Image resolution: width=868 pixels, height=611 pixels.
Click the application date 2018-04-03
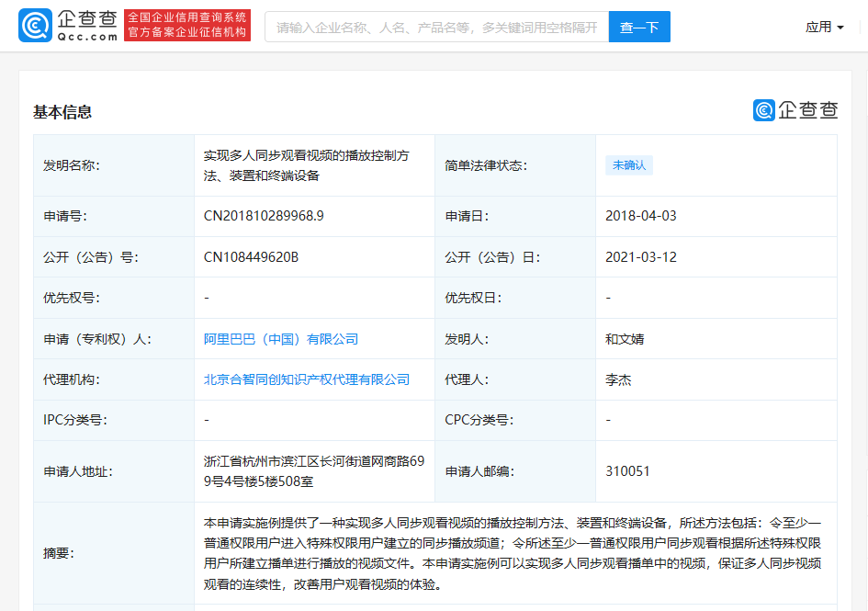640,216
